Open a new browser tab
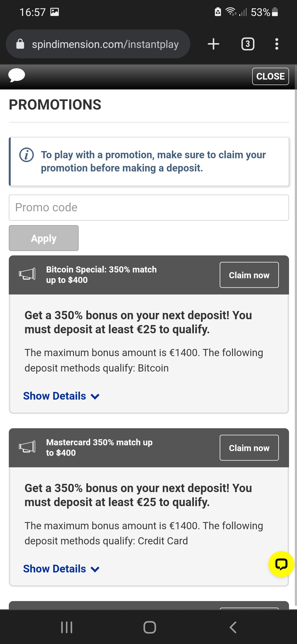Image resolution: width=297 pixels, height=644 pixels. click(x=213, y=44)
